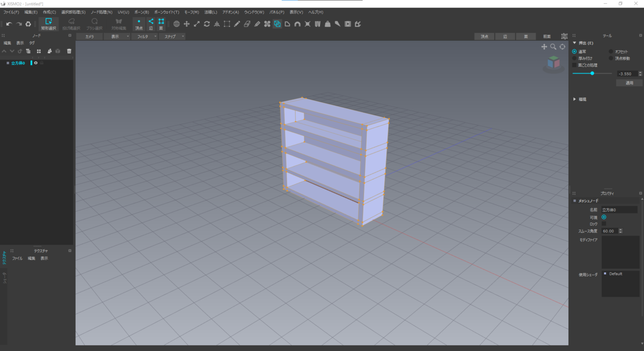Select the rotate tool (circular arrows icon)
Image resolution: width=644 pixels, height=351 pixels.
coord(207,24)
